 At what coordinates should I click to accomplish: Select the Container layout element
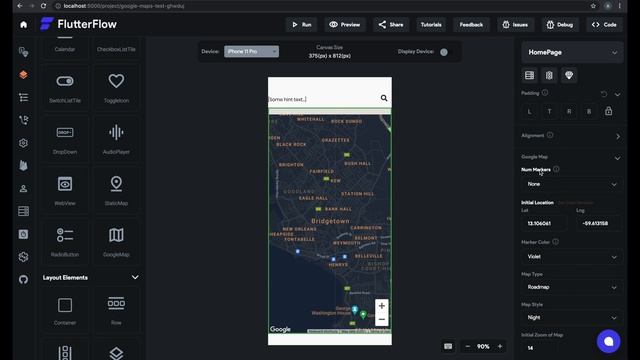(x=65, y=311)
